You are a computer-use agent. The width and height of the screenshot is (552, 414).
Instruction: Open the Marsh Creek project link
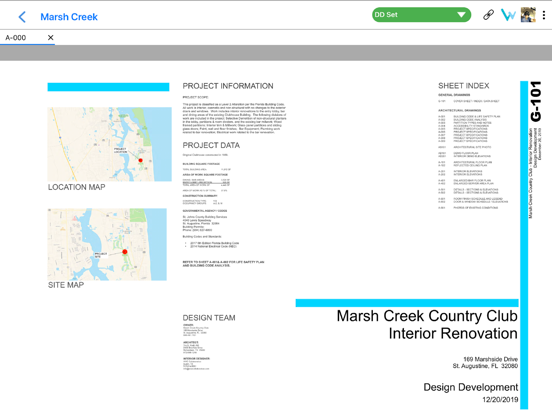coord(69,17)
